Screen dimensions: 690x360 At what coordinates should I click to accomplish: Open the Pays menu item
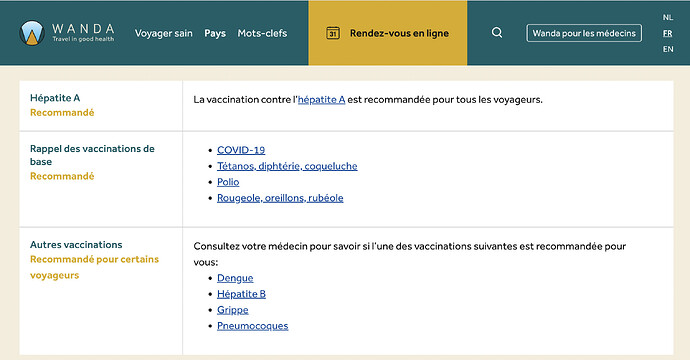(x=215, y=33)
